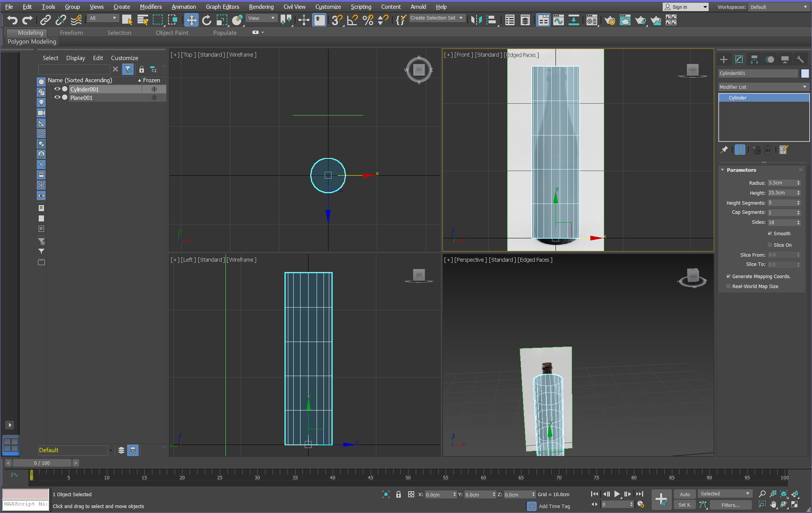Image resolution: width=812 pixels, height=513 pixels.
Task: Disable the Smooth checkbox
Action: pos(770,233)
